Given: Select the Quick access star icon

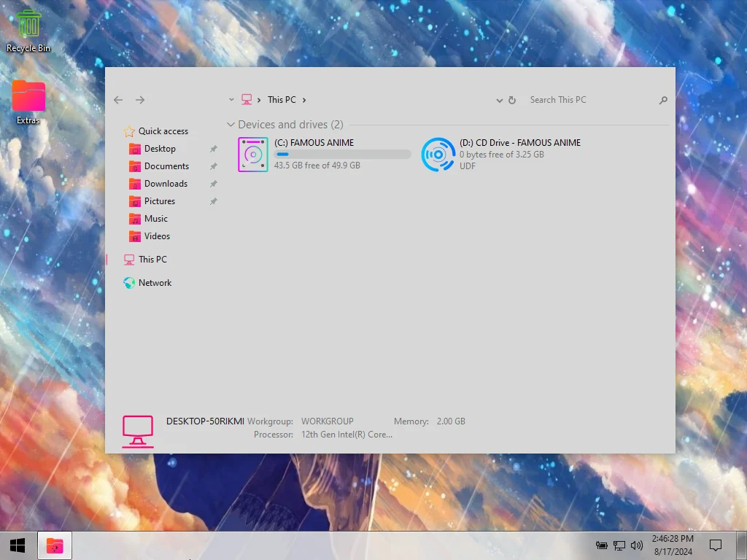Looking at the screenshot, I should click(x=129, y=131).
